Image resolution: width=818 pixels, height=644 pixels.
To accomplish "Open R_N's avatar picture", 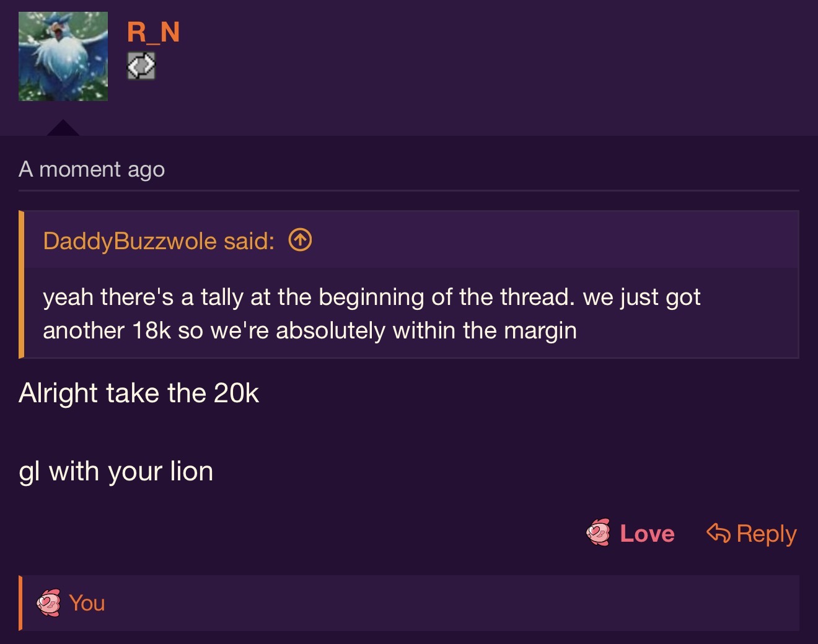I will tap(63, 56).
